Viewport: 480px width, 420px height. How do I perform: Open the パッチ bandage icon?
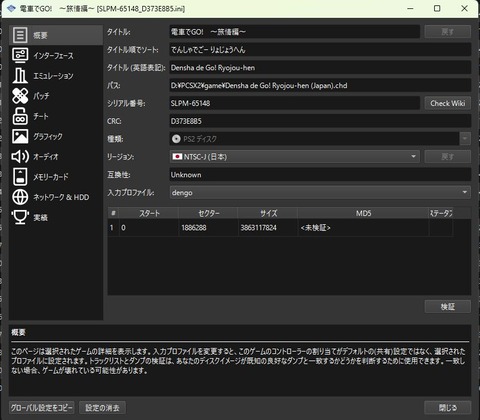tap(20, 96)
